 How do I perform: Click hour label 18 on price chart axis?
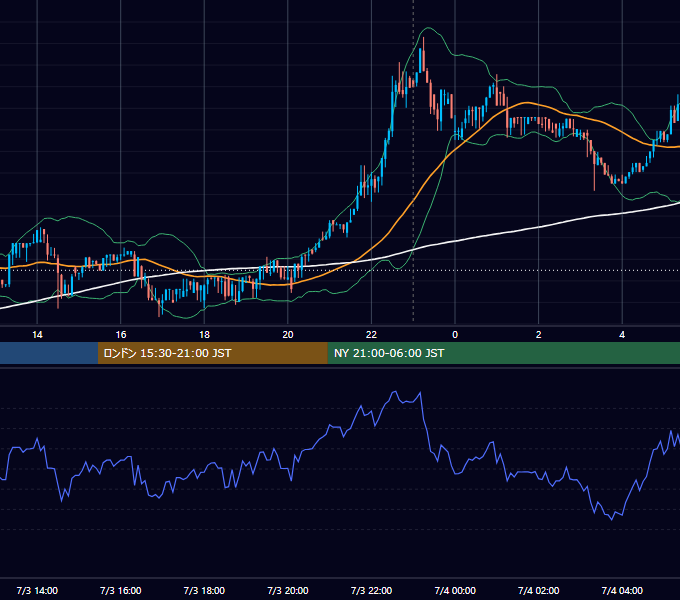(x=204, y=335)
